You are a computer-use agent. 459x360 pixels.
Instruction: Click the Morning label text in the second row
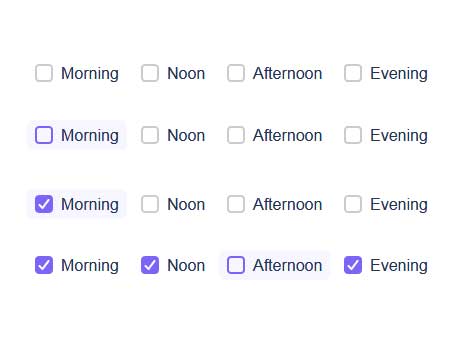point(90,136)
